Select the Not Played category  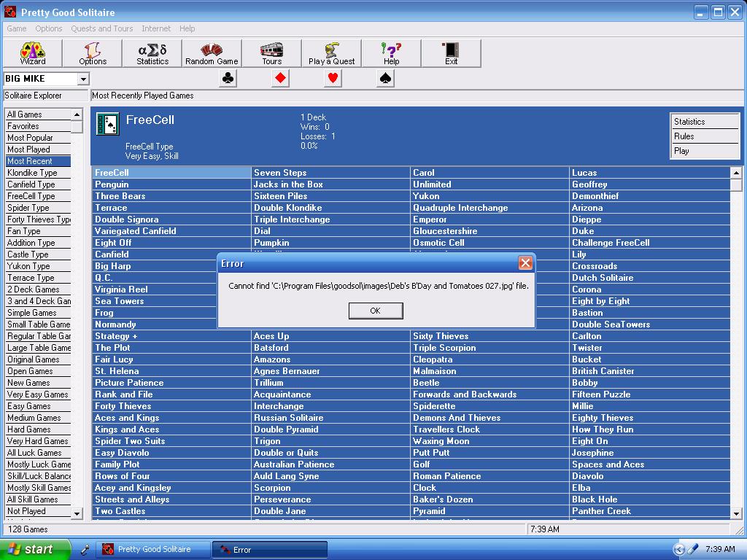click(38, 511)
